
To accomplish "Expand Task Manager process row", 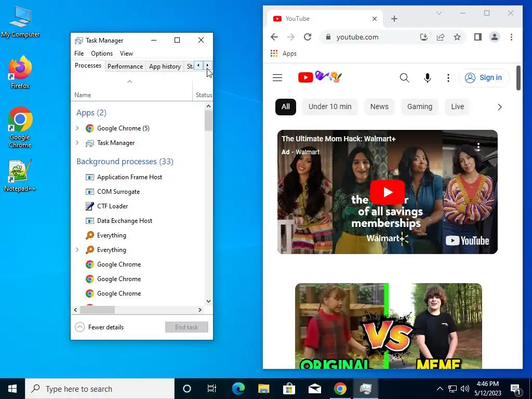I will coord(77,142).
